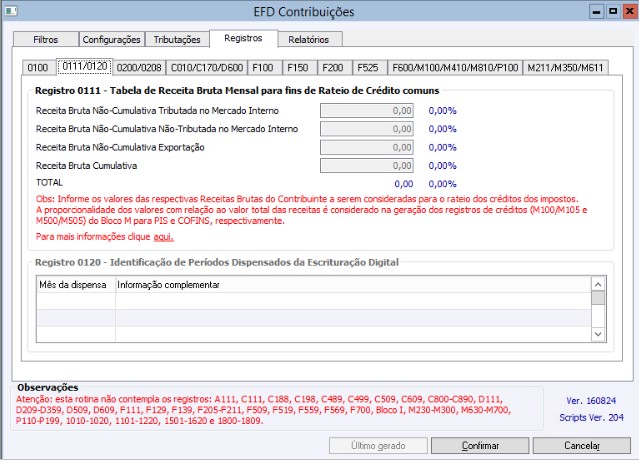
Task: Minimize the EFD Contribuições window
Action: tap(597, 11)
